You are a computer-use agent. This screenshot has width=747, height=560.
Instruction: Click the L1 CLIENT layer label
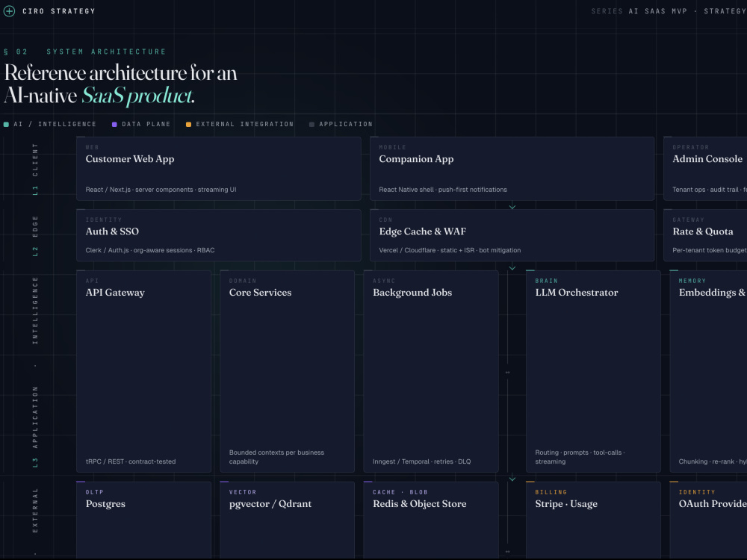coord(35,169)
